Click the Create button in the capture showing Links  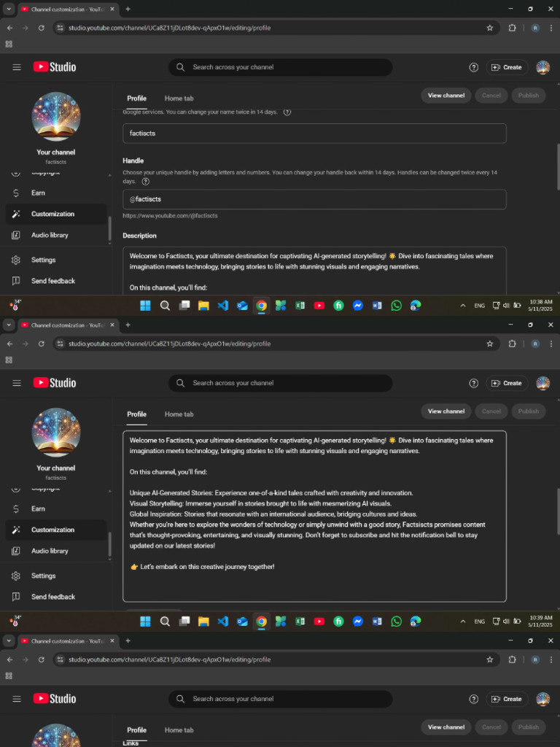click(x=507, y=699)
